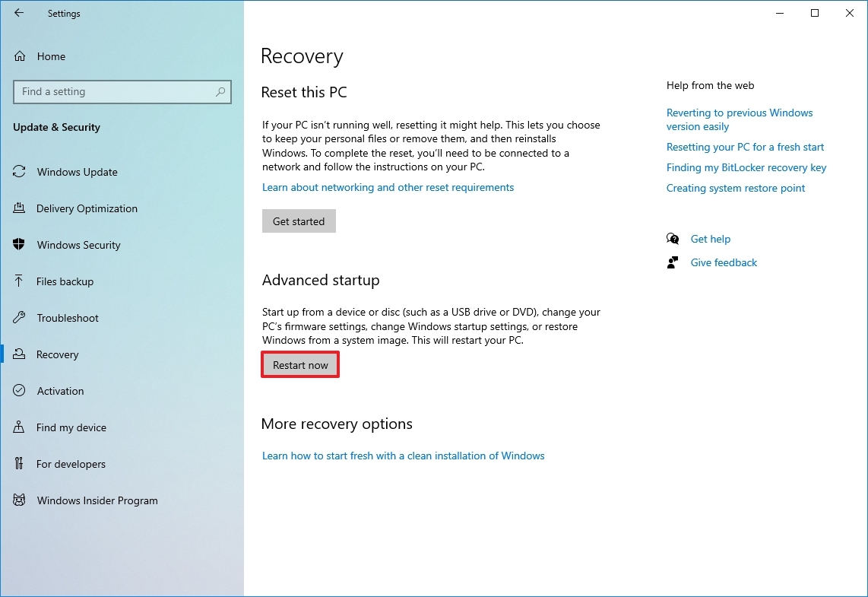Open Windows Update settings
The width and height of the screenshot is (868, 597).
coord(77,172)
